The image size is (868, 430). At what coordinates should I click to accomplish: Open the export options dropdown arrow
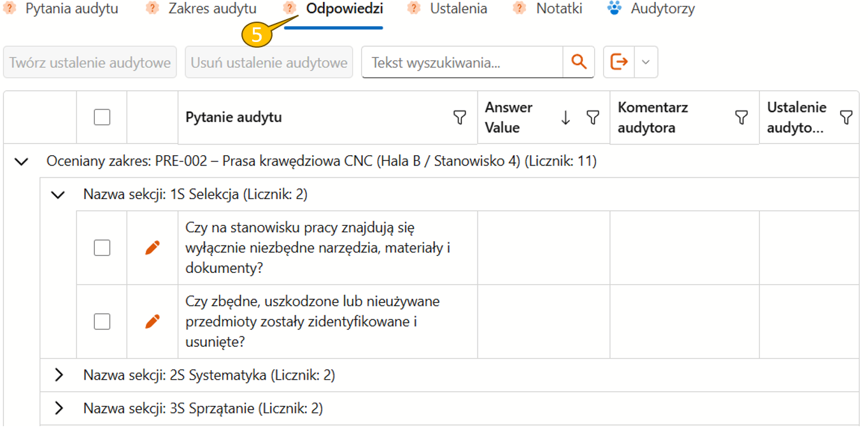click(x=646, y=62)
